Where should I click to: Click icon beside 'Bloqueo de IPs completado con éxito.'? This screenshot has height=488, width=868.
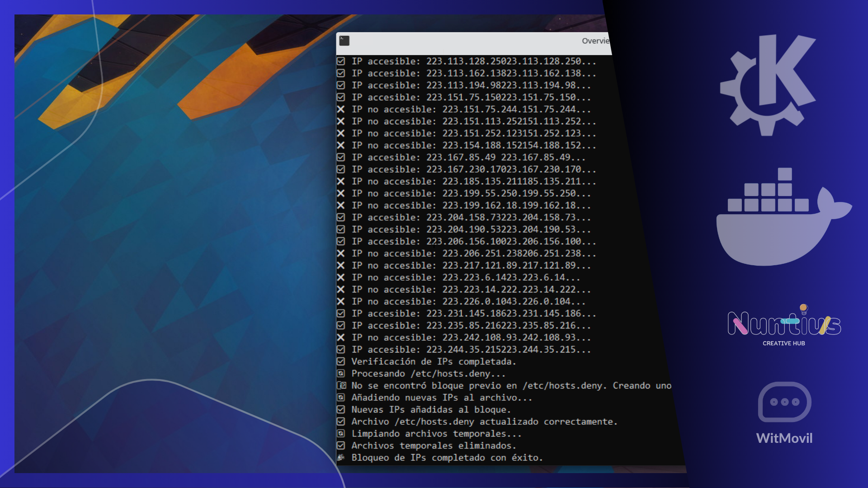pyautogui.click(x=341, y=457)
